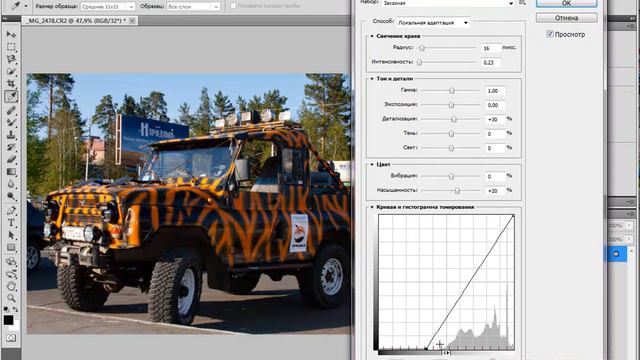Reset to default foreground and background colors
This screenshot has width=640, height=360.
(7, 310)
